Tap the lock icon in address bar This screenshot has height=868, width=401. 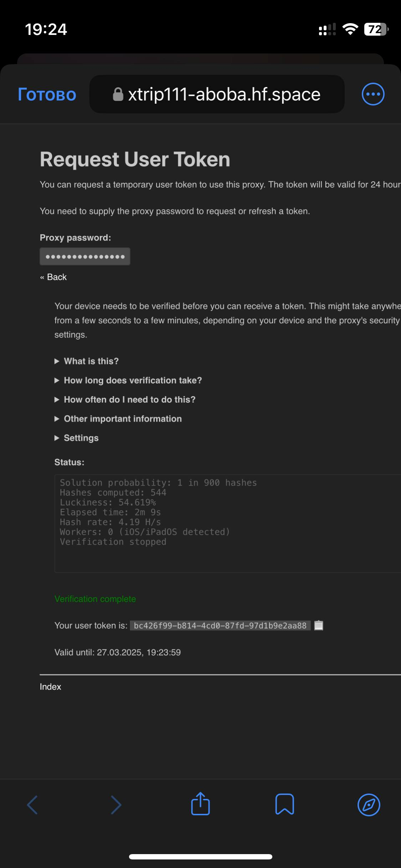(x=118, y=94)
